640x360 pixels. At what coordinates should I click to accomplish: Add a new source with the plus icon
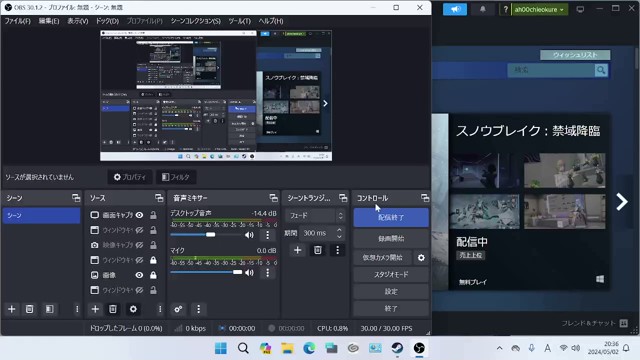click(x=95, y=309)
